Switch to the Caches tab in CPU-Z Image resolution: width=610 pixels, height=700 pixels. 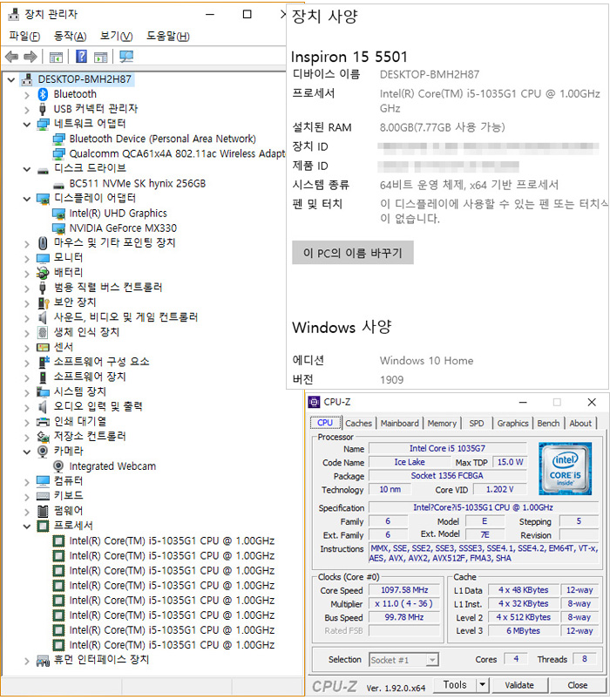[x=358, y=423]
